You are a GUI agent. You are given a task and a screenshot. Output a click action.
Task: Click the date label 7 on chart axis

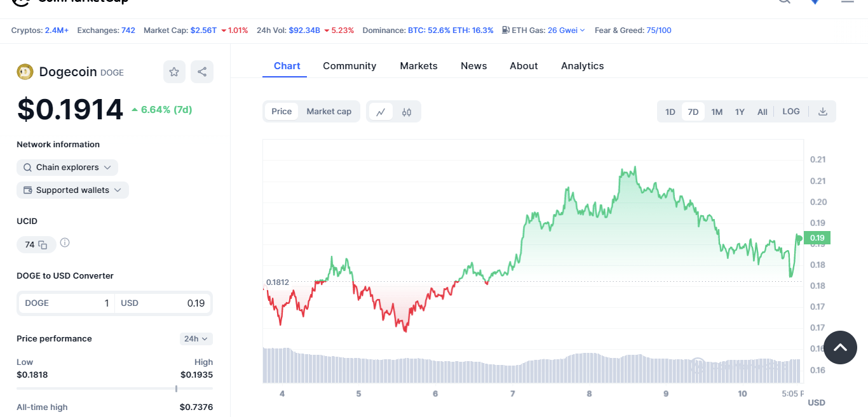[513, 394]
